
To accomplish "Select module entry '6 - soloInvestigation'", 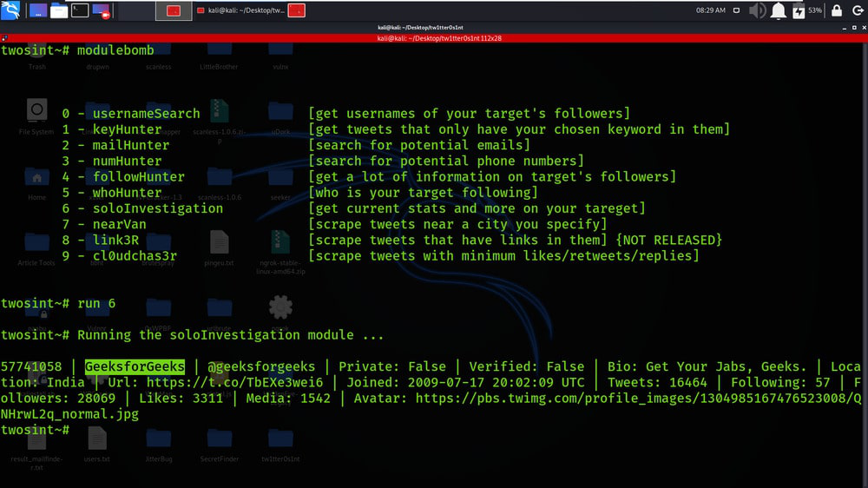I will [x=142, y=208].
